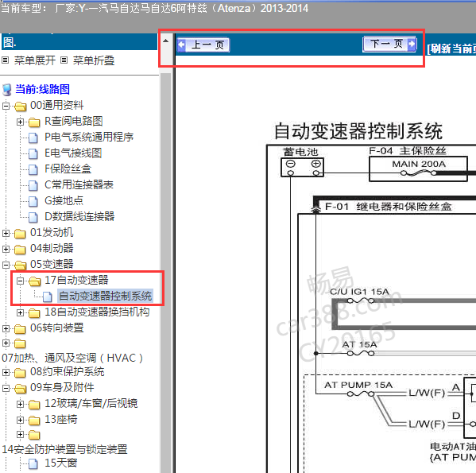Click 菜单展开 to expand all menus
This screenshot has height=473, width=476.
pos(35,60)
